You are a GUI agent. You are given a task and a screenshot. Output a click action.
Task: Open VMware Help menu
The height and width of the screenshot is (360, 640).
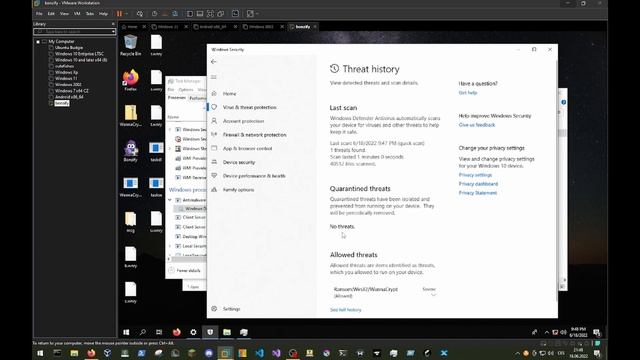pos(103,14)
